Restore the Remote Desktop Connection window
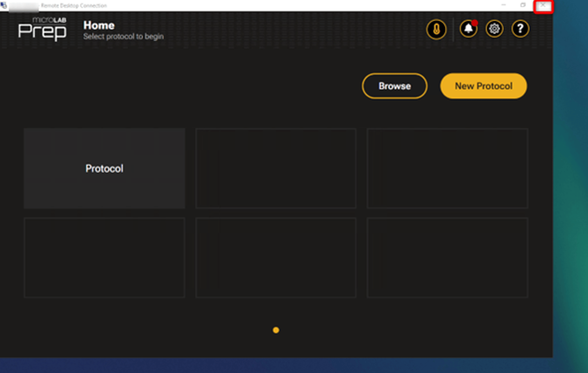Screen dimensions: 588x373 (523, 5)
